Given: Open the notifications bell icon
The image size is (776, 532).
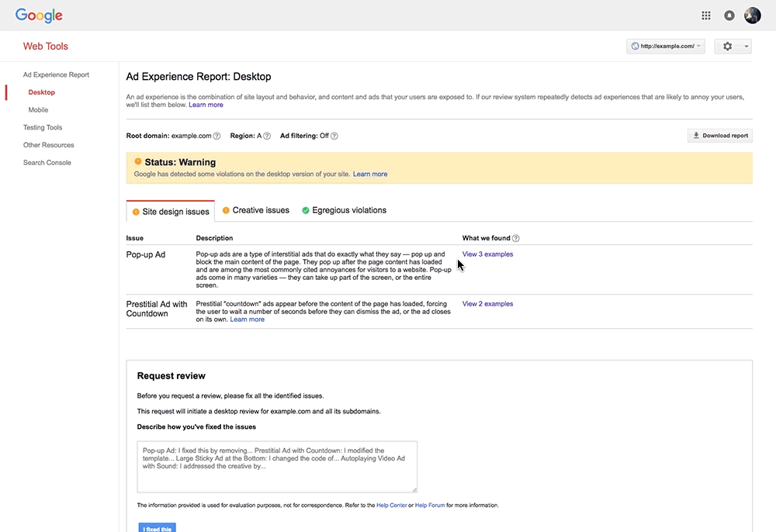Looking at the screenshot, I should tap(729, 16).
